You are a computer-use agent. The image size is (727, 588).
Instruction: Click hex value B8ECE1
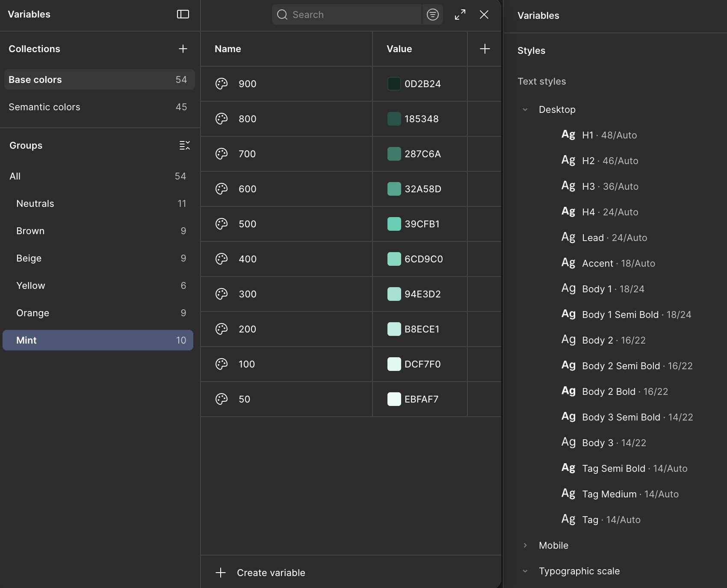tap(422, 329)
